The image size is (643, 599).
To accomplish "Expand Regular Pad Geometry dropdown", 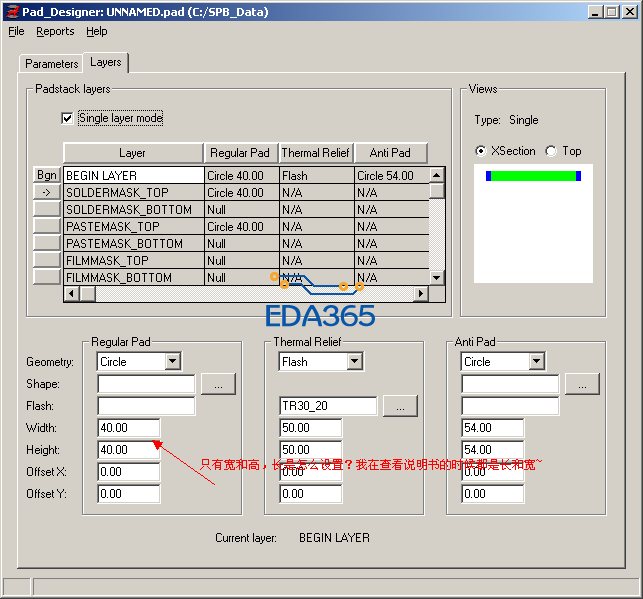I will coord(171,361).
